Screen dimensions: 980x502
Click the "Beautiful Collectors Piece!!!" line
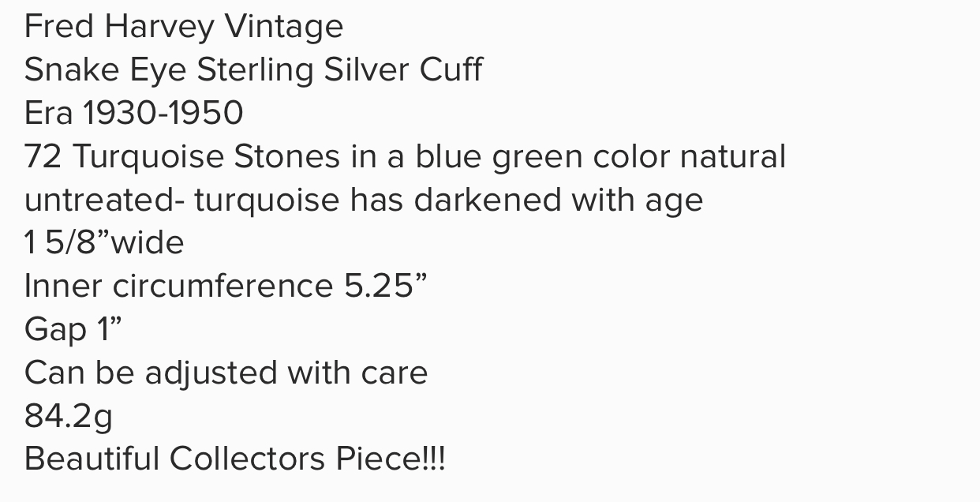[235, 459]
